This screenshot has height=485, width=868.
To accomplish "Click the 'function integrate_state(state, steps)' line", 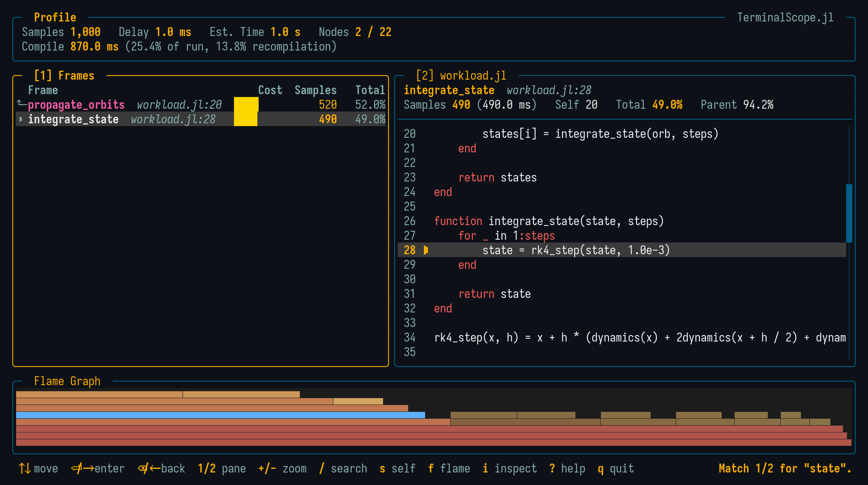I will coord(549,221).
